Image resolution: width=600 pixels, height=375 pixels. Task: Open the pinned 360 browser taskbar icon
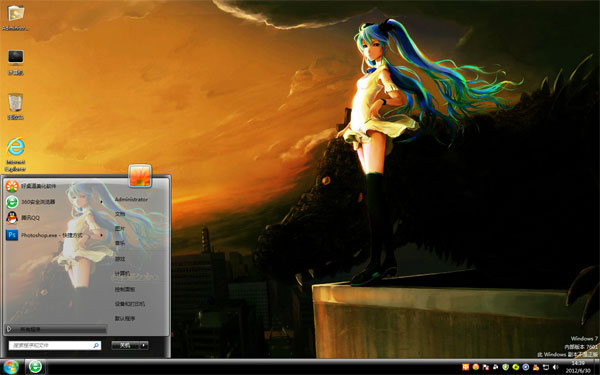click(x=35, y=367)
